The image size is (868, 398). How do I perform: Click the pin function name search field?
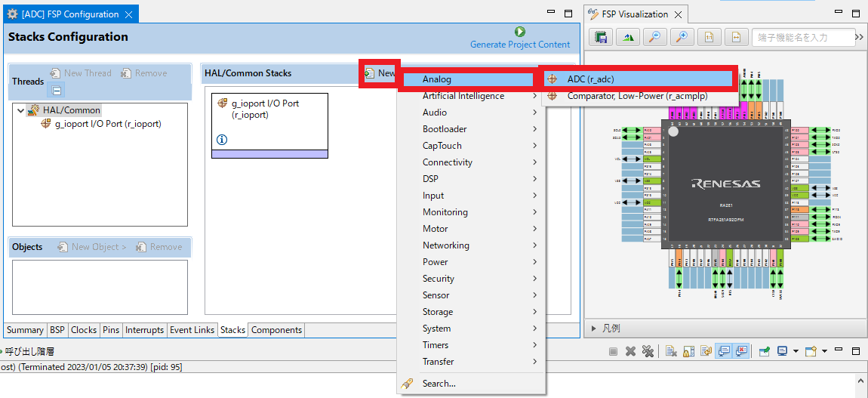point(803,37)
